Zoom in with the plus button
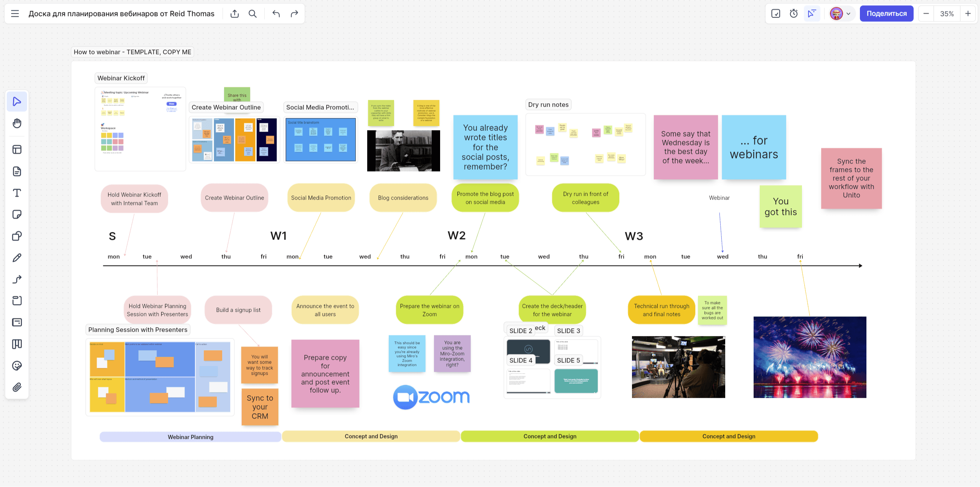This screenshot has width=980, height=487. tap(968, 14)
